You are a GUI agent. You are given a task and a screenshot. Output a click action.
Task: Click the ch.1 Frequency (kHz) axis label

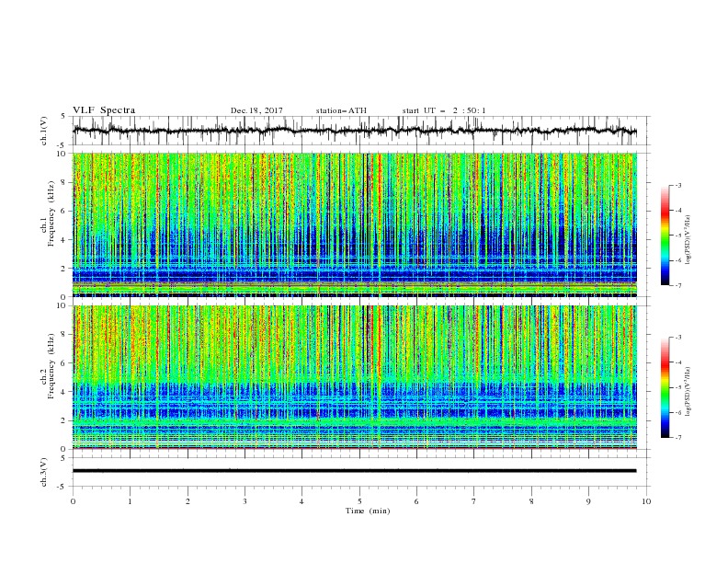point(48,214)
